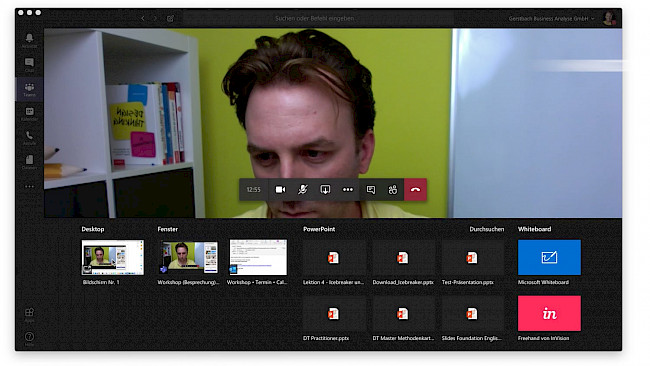Click the Fenster section heading

[167, 229]
